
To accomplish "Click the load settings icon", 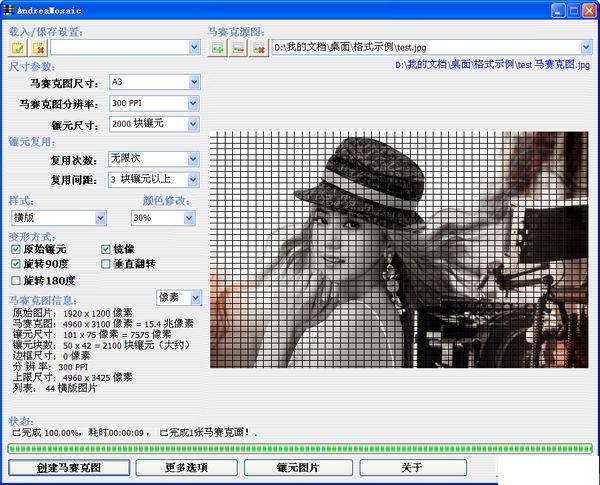I will click(x=19, y=47).
